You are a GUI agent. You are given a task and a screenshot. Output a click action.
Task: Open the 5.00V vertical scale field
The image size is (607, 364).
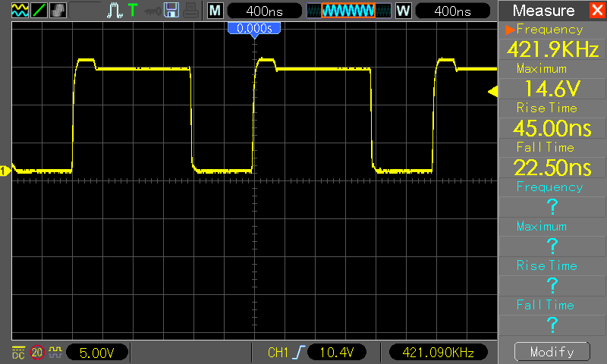(x=97, y=353)
